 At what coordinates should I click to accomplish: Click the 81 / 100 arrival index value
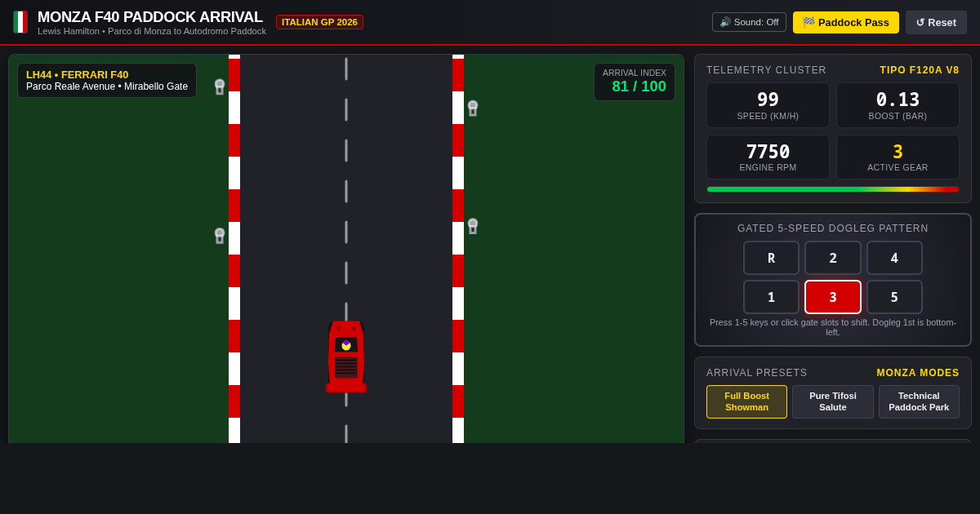click(639, 86)
